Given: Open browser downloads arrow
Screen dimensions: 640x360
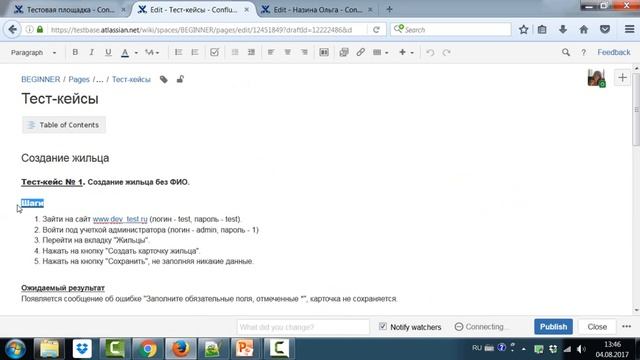Looking at the screenshot, I should 563,29.
